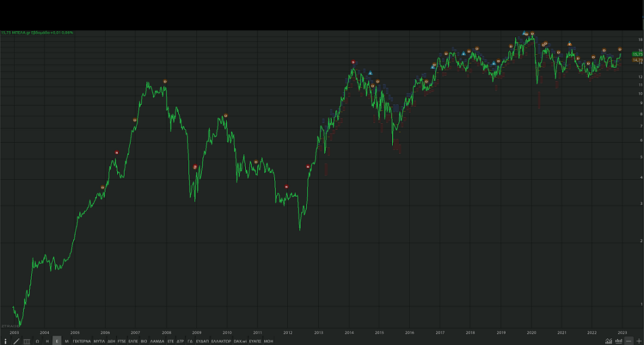Load the ΜΥΤΙΛ symbol chart

click(99, 342)
